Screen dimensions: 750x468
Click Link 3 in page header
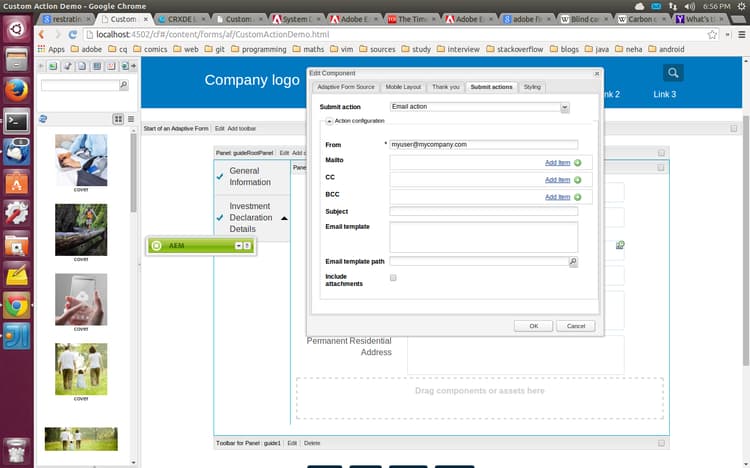[664, 94]
